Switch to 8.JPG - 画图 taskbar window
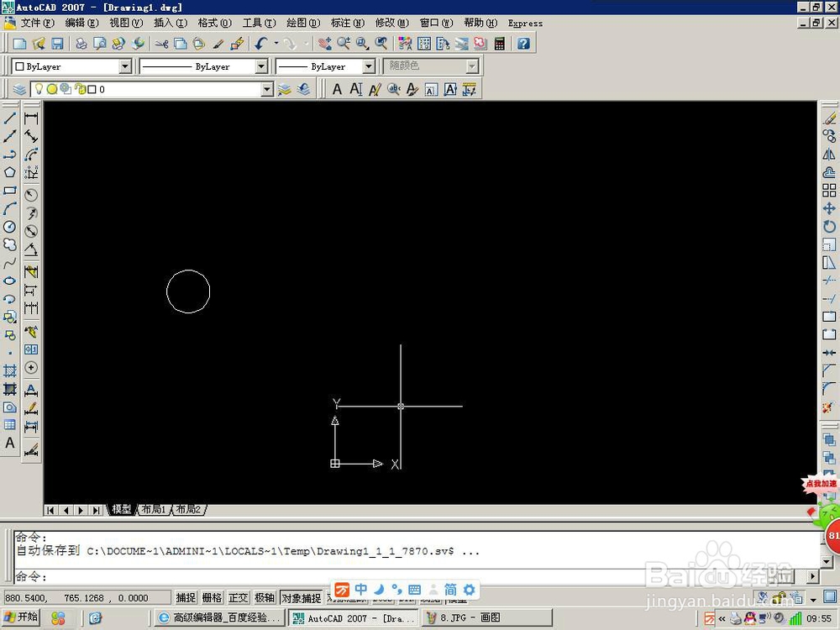Screen dimensions: 840x630 click(x=487, y=617)
